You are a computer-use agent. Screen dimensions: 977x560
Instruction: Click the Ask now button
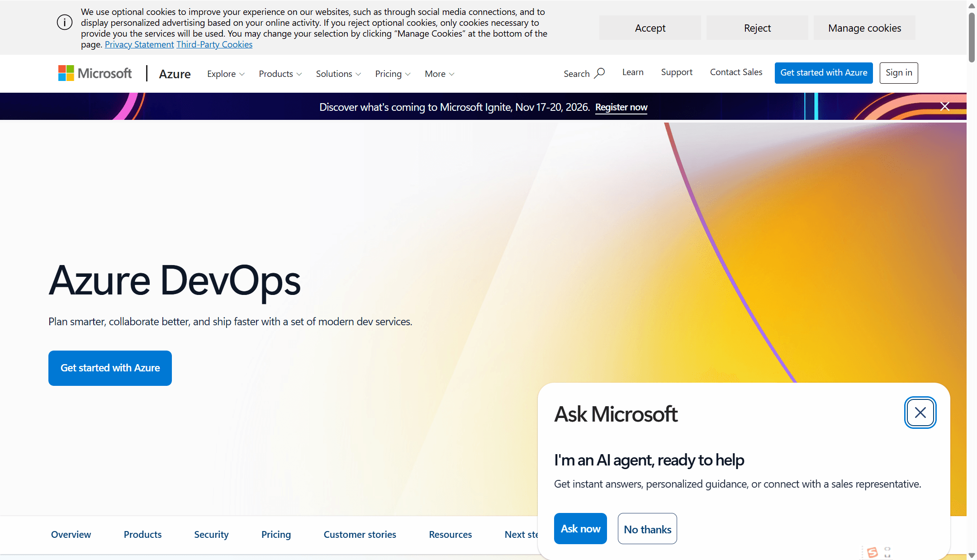click(x=580, y=528)
